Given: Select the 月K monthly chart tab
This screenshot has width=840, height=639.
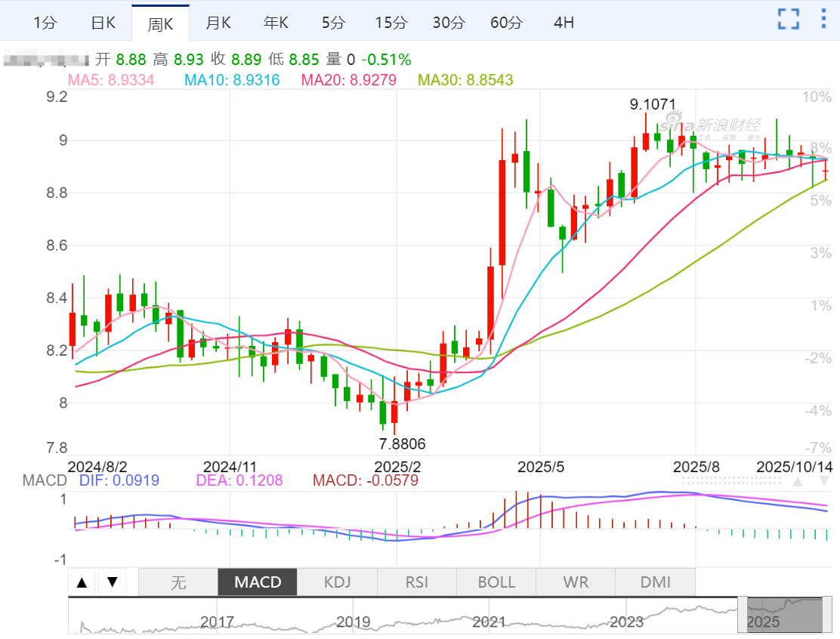Looking at the screenshot, I should [218, 23].
